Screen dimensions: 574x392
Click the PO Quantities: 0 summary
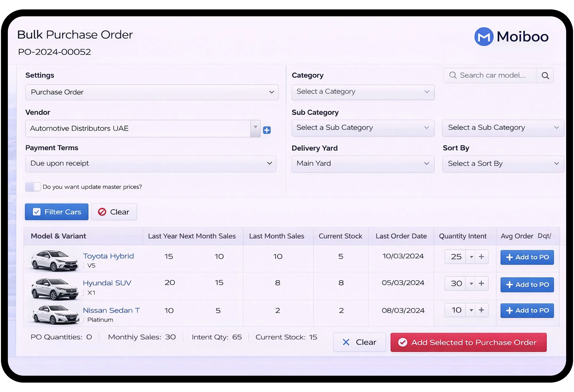click(x=61, y=337)
